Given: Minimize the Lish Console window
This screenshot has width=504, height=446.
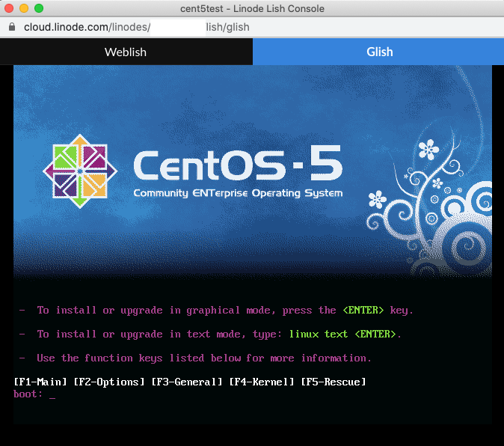Looking at the screenshot, I should [24, 8].
